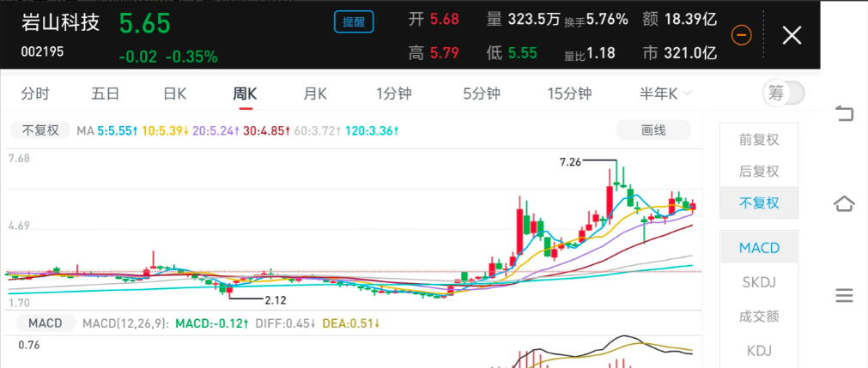This screenshot has width=868, height=368.
Task: Click the MA 30:4.85 value
Action: point(266,131)
